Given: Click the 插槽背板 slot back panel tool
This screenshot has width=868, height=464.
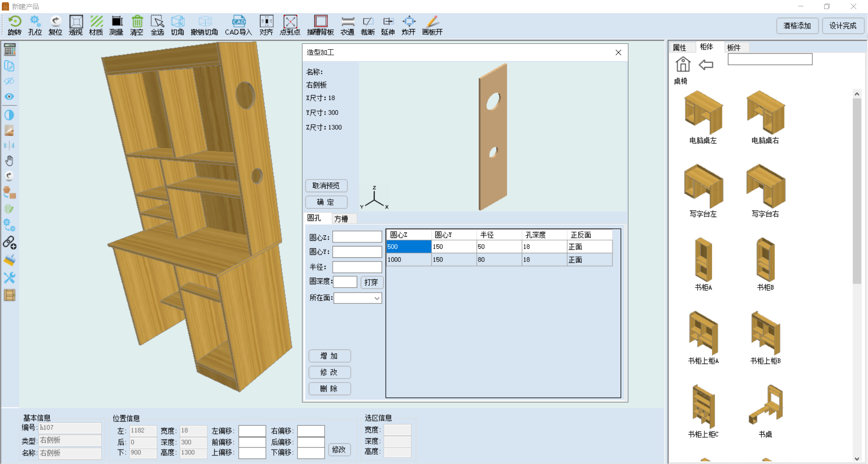Looking at the screenshot, I should point(321,25).
